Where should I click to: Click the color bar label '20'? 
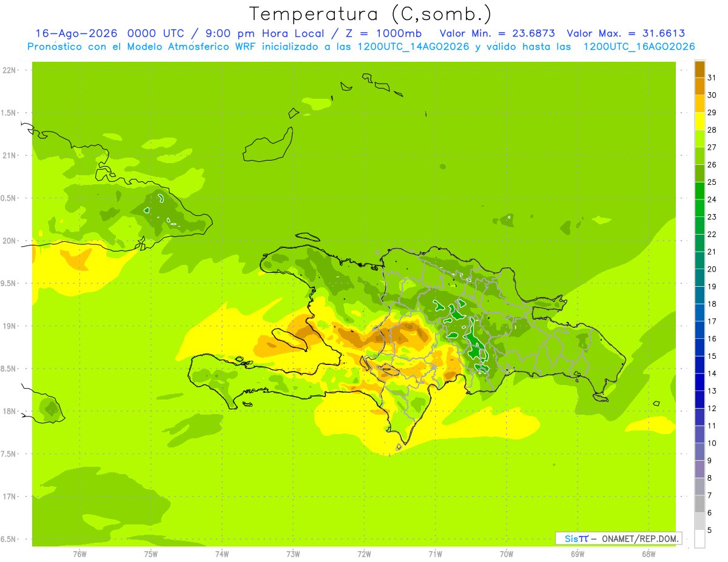point(712,269)
